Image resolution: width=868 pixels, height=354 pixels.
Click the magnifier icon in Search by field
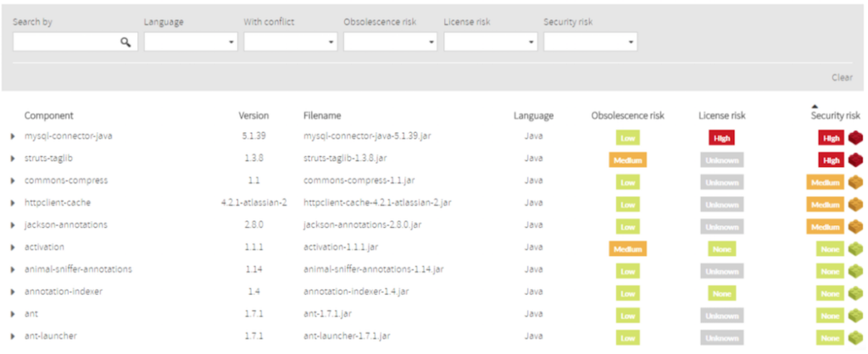(125, 42)
